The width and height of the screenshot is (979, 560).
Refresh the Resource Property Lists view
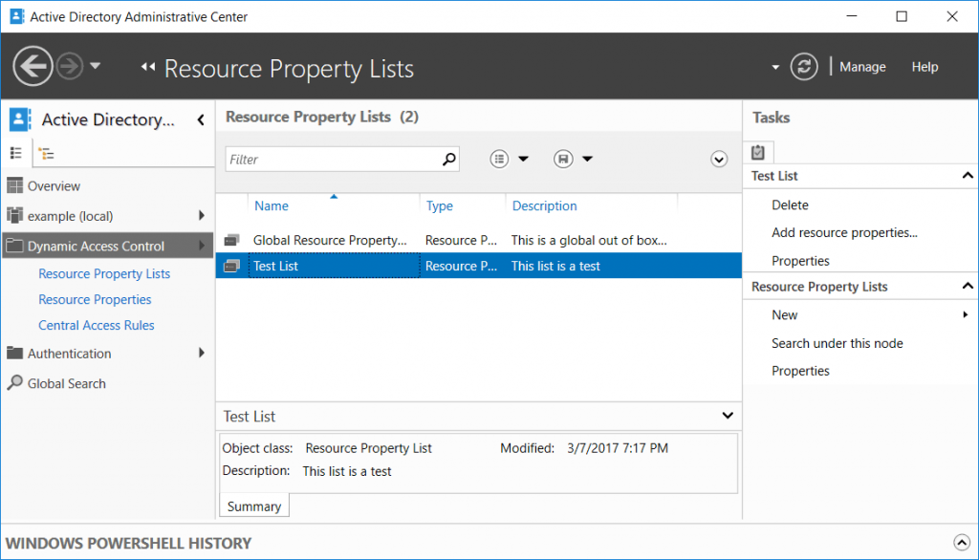804,66
